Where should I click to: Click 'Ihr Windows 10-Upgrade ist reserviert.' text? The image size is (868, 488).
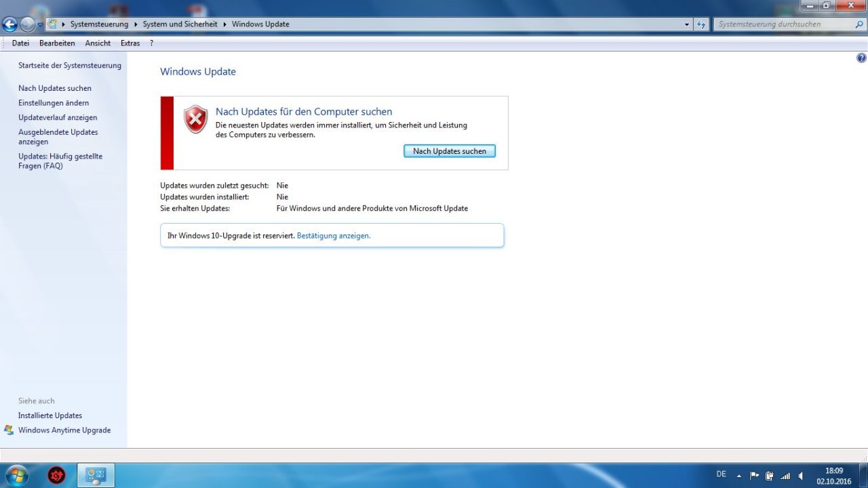[x=231, y=236]
